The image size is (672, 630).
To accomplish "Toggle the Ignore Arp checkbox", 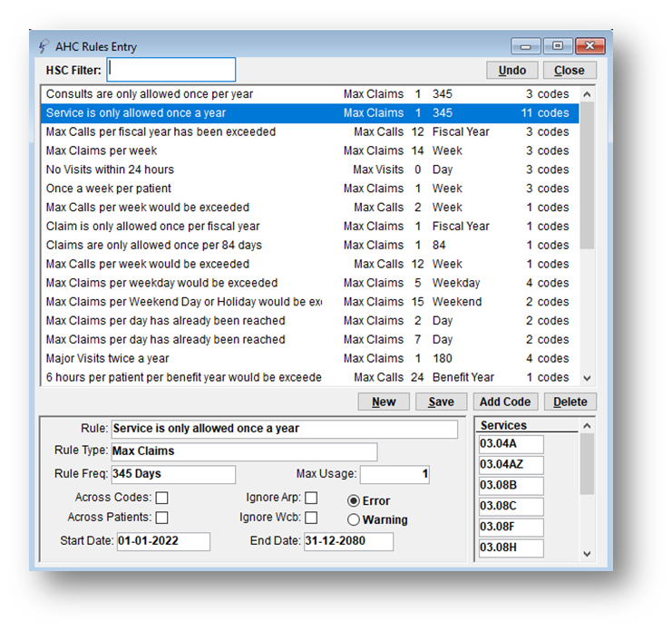I will coord(311,498).
